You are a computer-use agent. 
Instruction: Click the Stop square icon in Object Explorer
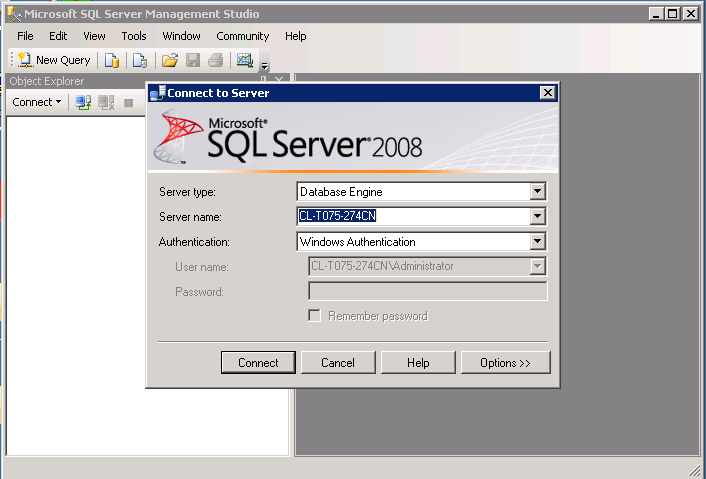click(129, 103)
